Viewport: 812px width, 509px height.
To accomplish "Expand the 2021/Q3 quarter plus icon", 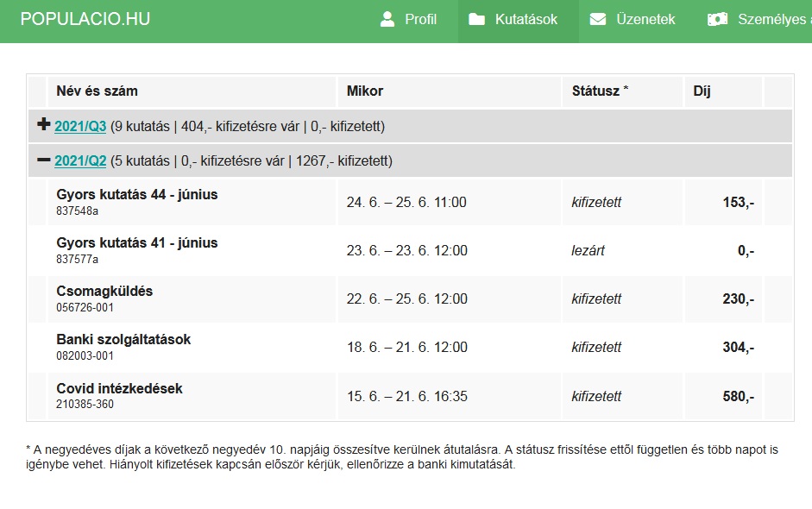I will (x=44, y=125).
